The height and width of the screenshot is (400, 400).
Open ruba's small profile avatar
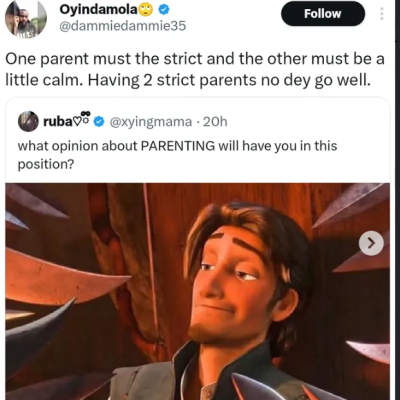[28, 121]
